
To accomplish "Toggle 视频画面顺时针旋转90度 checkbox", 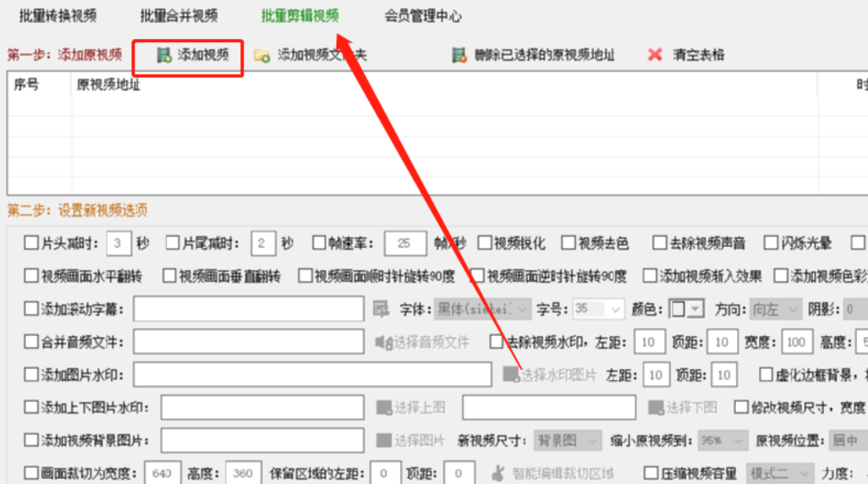I will pyautogui.click(x=305, y=275).
